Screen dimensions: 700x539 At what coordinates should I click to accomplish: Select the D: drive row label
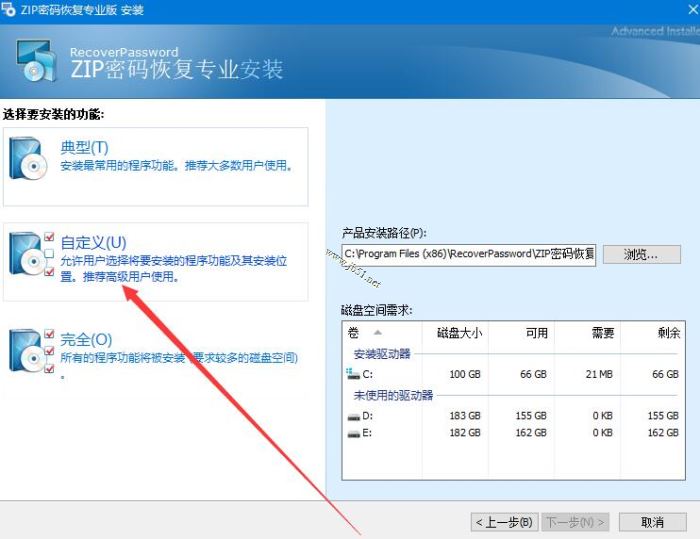click(x=367, y=416)
